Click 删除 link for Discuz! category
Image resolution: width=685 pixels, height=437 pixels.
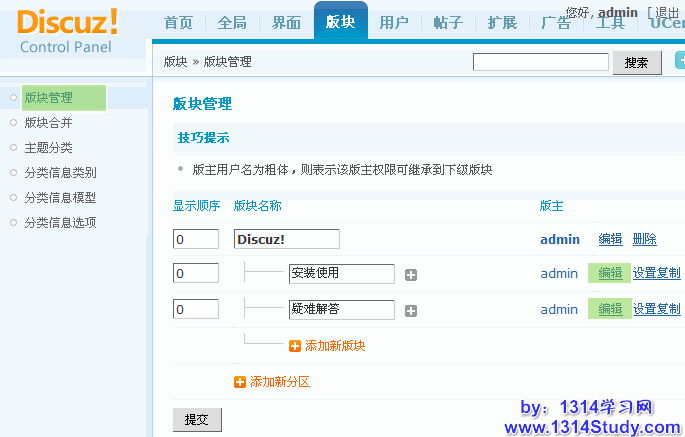pos(645,239)
